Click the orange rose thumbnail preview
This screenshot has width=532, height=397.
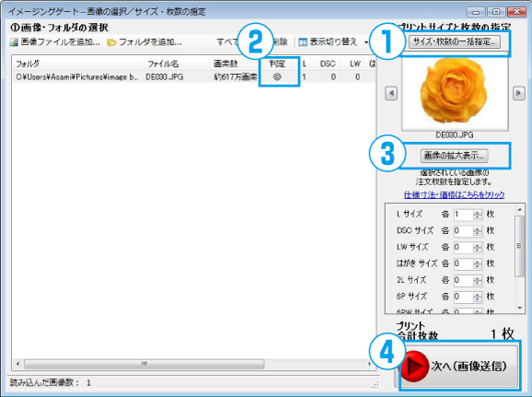point(455,92)
